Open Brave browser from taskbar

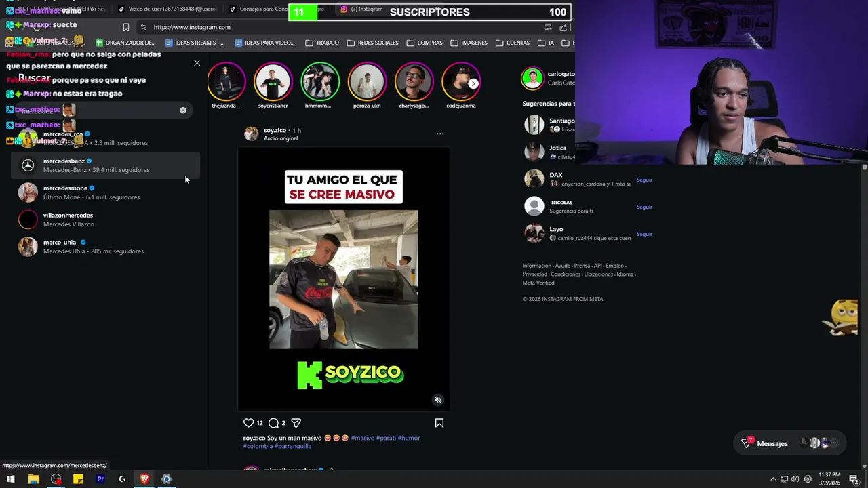click(144, 479)
